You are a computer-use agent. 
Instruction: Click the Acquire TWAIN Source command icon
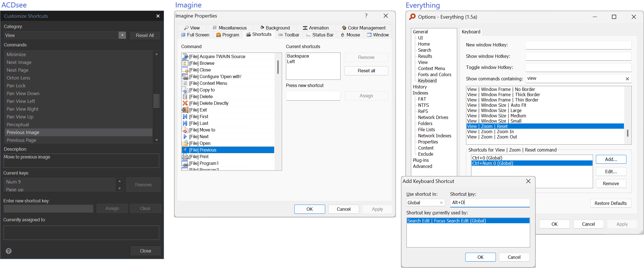coord(185,56)
